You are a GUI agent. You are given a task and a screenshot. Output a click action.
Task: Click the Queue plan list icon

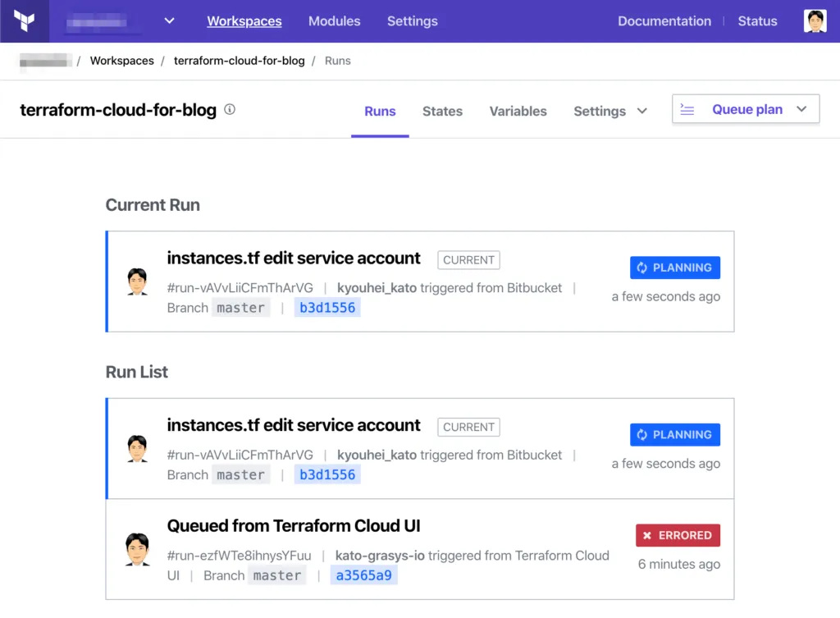pyautogui.click(x=687, y=109)
